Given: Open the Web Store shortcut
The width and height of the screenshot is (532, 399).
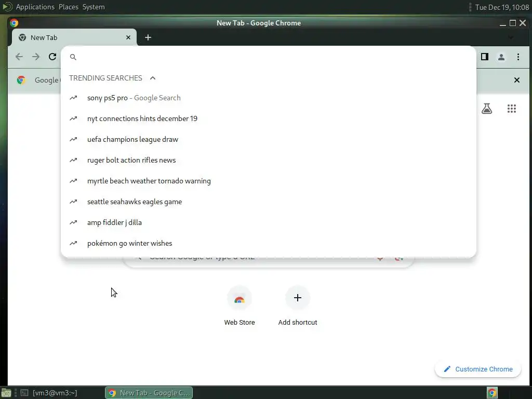Looking at the screenshot, I should coord(239,305).
